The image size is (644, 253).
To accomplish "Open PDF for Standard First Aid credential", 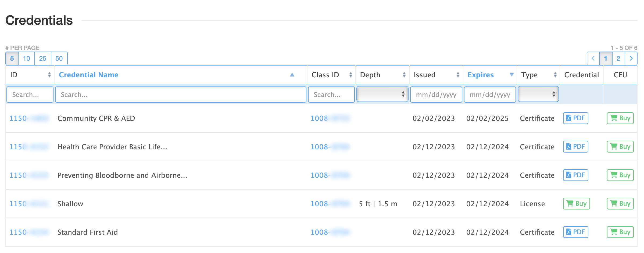I will click(x=575, y=232).
